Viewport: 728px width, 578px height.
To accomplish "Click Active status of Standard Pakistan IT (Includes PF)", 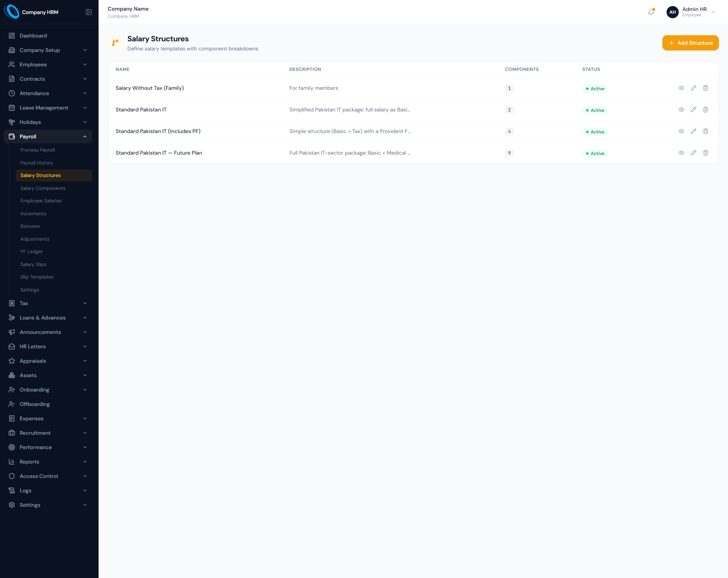I will tap(595, 132).
